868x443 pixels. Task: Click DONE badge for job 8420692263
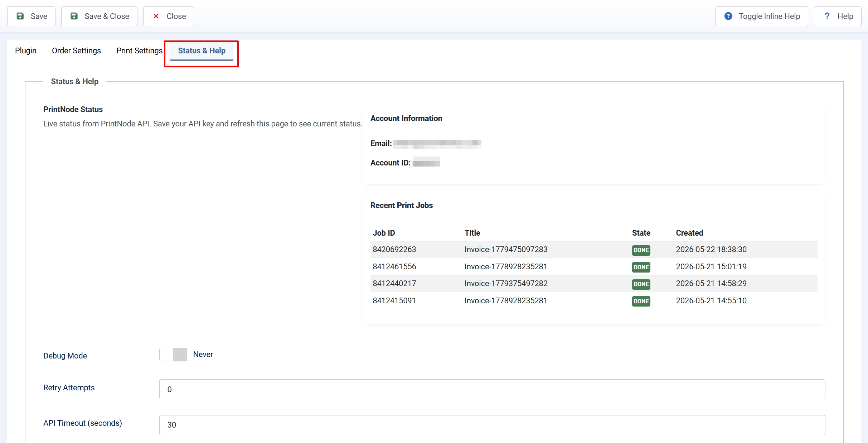[x=641, y=250]
